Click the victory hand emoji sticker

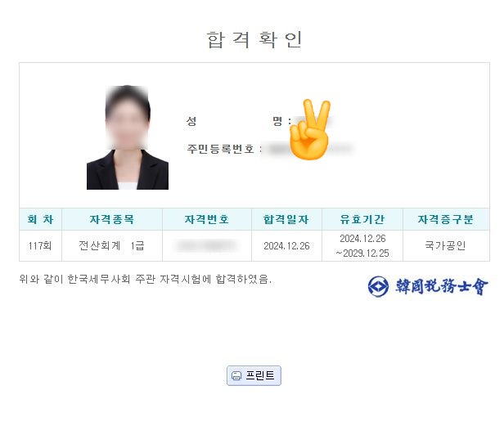[x=309, y=129]
